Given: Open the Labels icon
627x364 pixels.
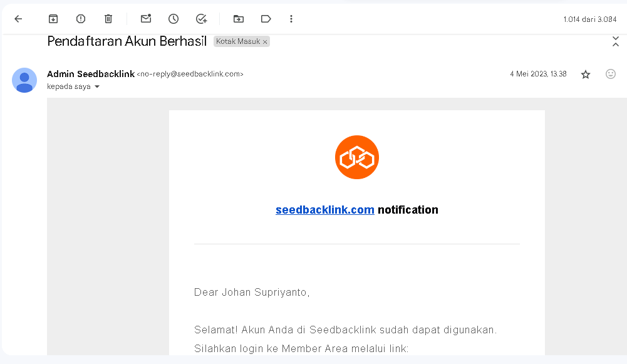Looking at the screenshot, I should pyautogui.click(x=266, y=19).
